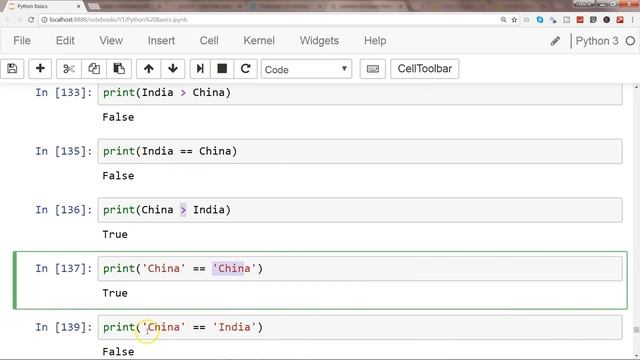Viewport: 640px width, 360px height.
Task: Move selected cell down arrow
Action: click(173, 69)
